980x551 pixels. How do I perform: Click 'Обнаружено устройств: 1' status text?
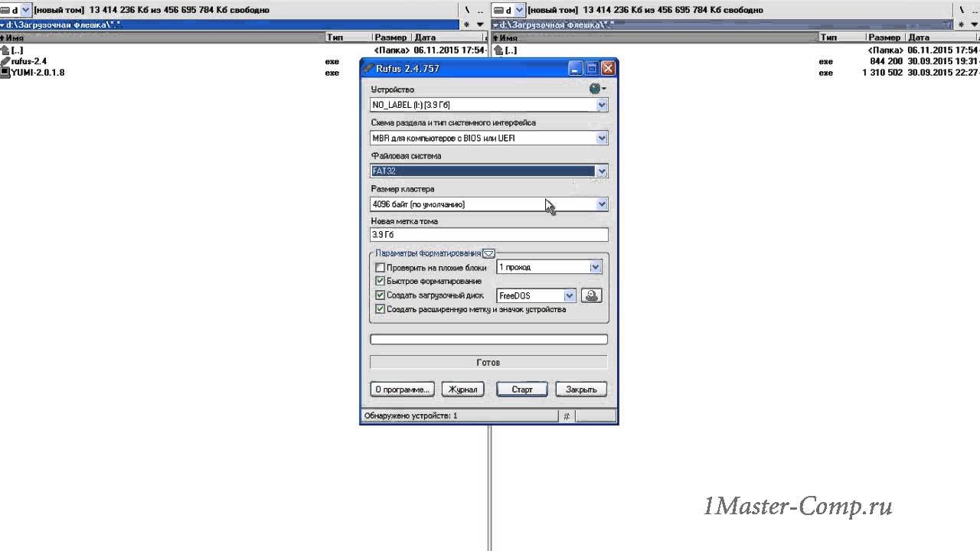coord(411,416)
